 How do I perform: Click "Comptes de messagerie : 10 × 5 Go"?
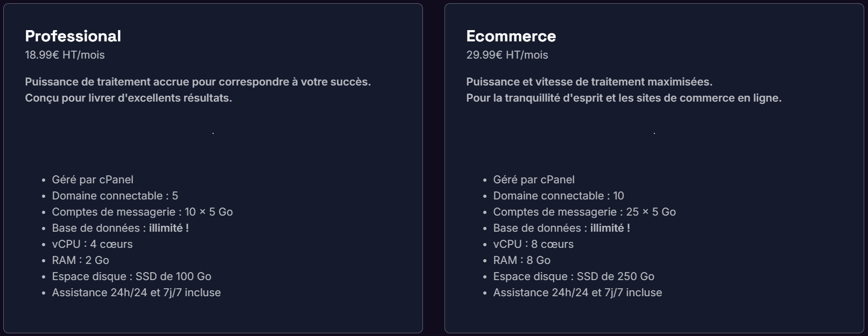(142, 212)
